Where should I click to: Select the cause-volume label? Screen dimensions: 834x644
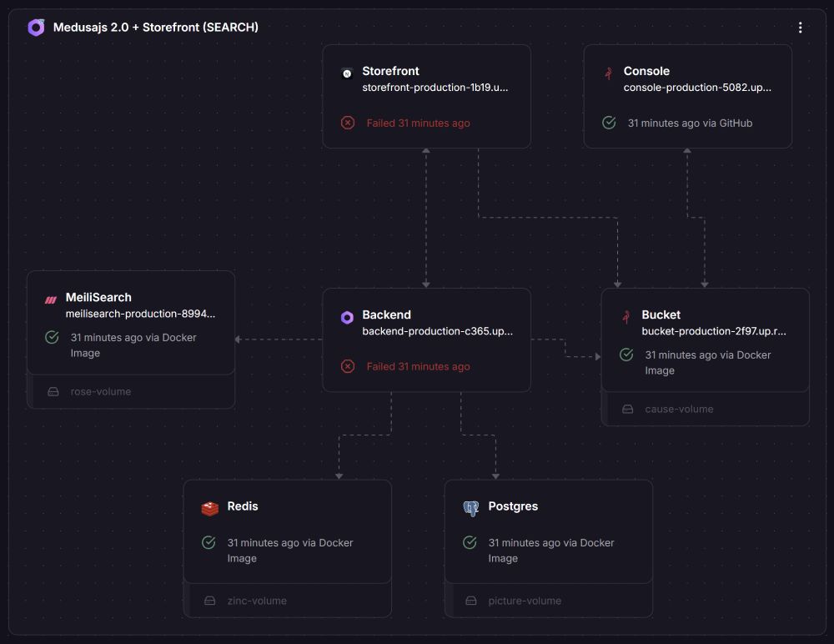679,410
